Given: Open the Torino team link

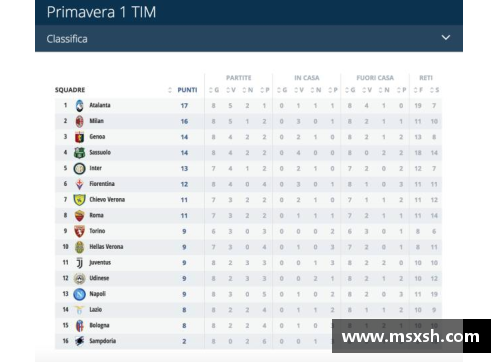Looking at the screenshot, I should (97, 231).
